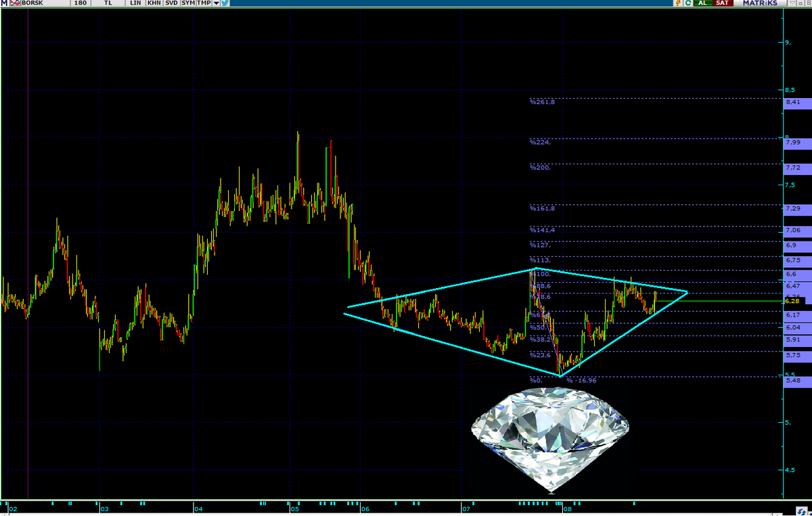Click the lightning bolt quick order icon
This screenshot has height=516, width=812.
(x=677, y=3)
